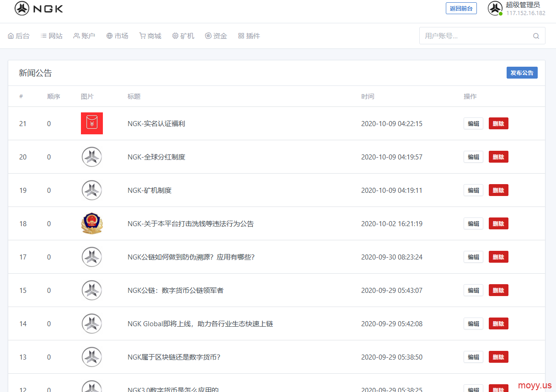Delete the NGK-矿机制度 announcement
Viewport: 556px width, 392px height.
point(498,190)
